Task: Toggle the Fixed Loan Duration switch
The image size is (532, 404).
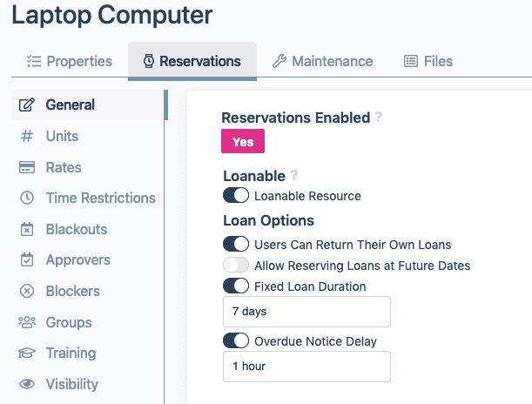Action: pos(236,286)
